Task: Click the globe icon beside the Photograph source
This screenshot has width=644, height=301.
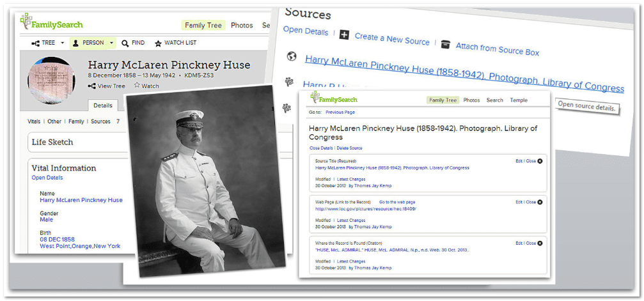Action: coord(292,57)
